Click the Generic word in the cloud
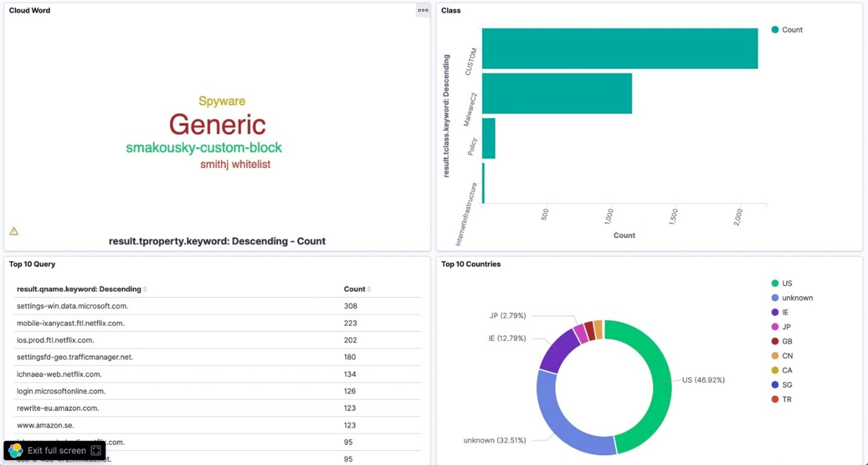The image size is (868, 465). pos(217,125)
